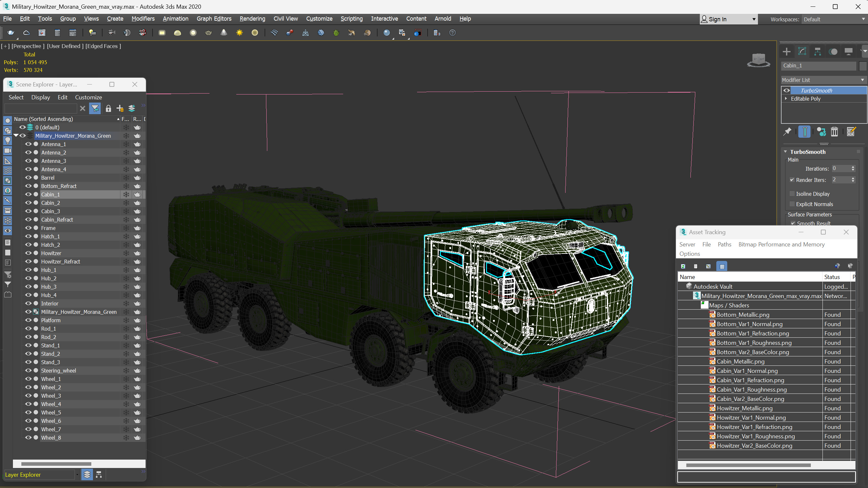Collapse the Military_Howitzer_Morana_Green layer
Screen dimensions: 868x488
(x=16, y=135)
